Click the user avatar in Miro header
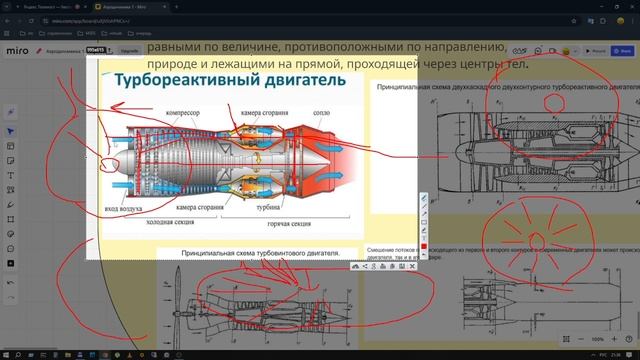The width and height of the screenshot is (640, 360). point(566,51)
